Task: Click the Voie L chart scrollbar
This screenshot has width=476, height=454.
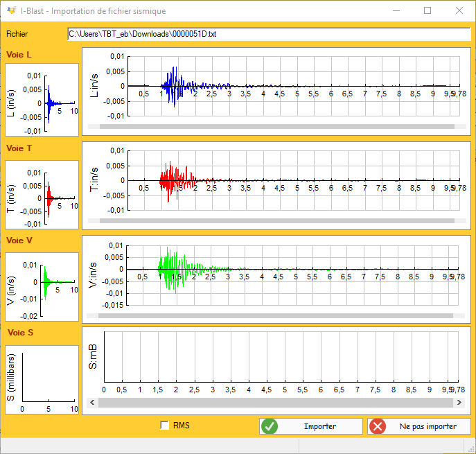Action: tap(276, 127)
